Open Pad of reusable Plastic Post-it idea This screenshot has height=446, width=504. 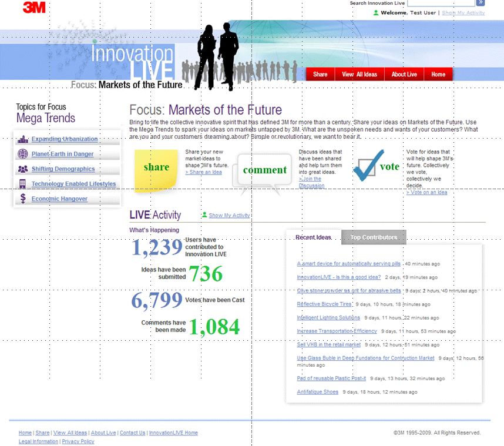331,378
